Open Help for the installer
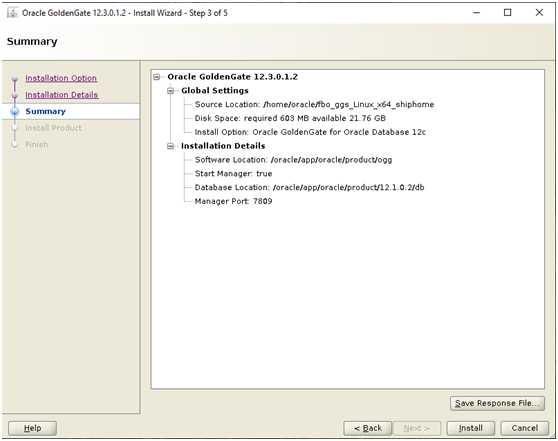Viewport: 558px width, 441px height. click(x=32, y=428)
